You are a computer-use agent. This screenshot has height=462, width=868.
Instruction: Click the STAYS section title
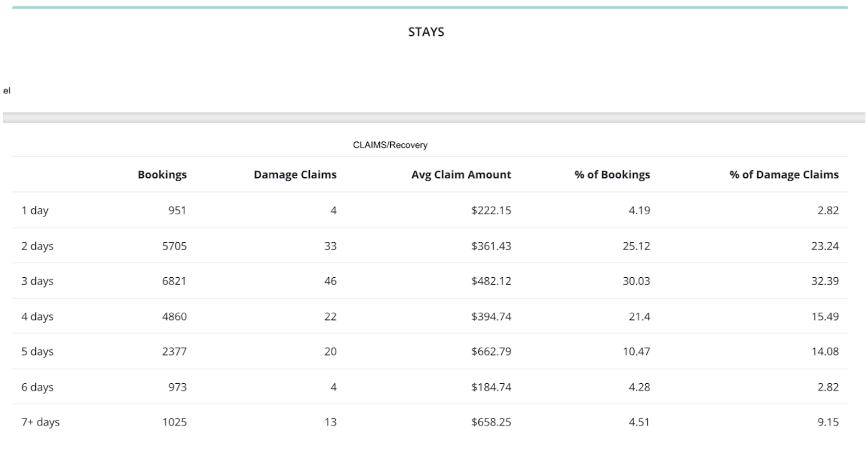[x=426, y=32]
